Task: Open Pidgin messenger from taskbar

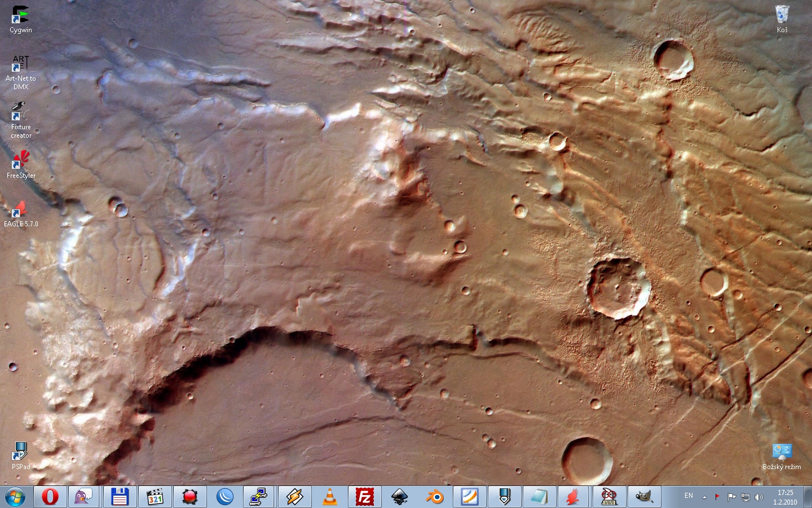Action: (x=85, y=497)
